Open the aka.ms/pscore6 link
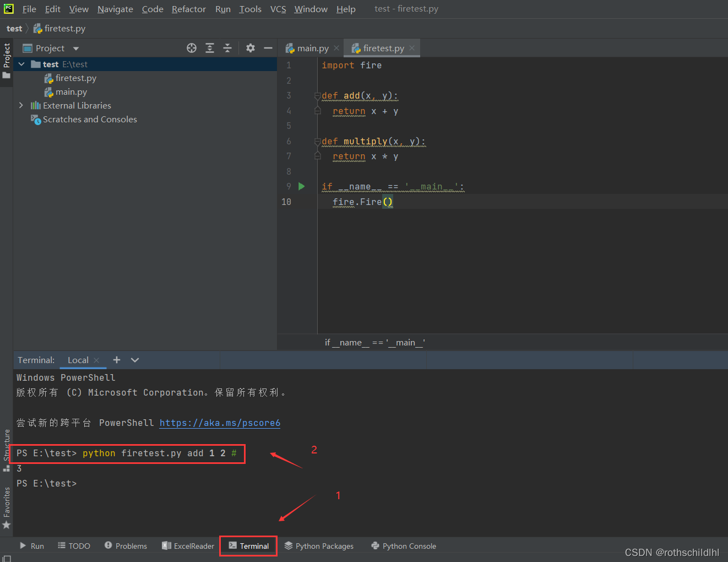Image resolution: width=728 pixels, height=562 pixels. pyautogui.click(x=220, y=423)
